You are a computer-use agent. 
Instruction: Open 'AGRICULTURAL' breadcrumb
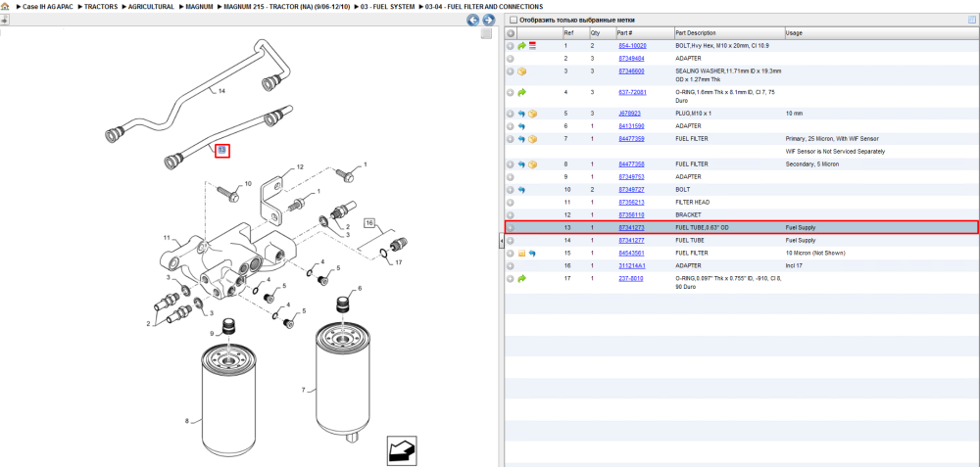[151, 6]
